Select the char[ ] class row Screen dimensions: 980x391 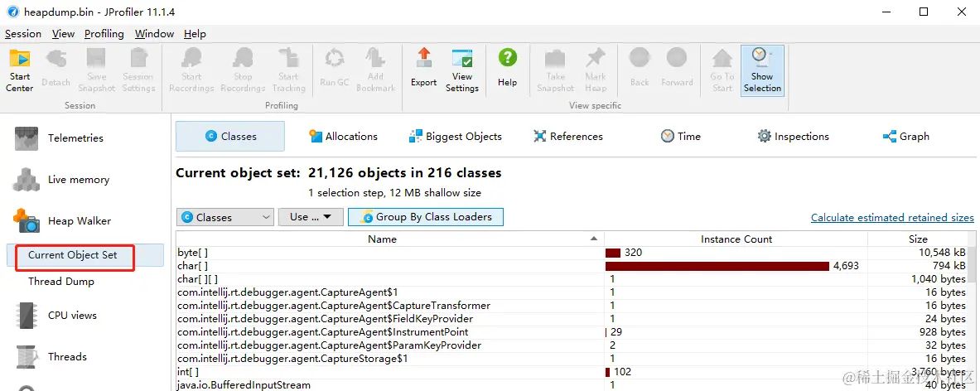click(x=572, y=265)
